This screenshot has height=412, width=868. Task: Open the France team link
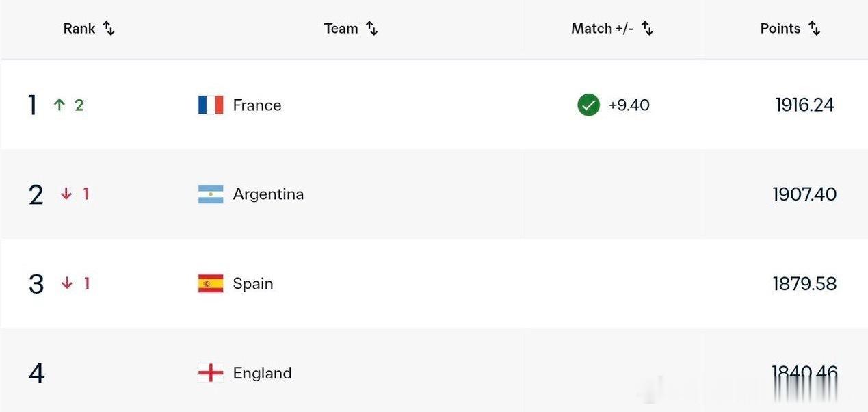coord(257,105)
